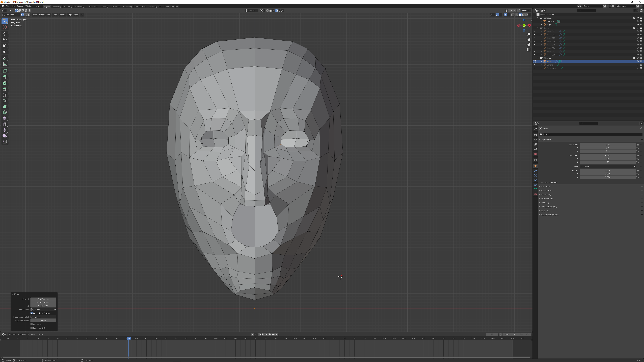The image size is (644, 362).
Task: Enable wireframe viewport shading
Action: [517, 15]
